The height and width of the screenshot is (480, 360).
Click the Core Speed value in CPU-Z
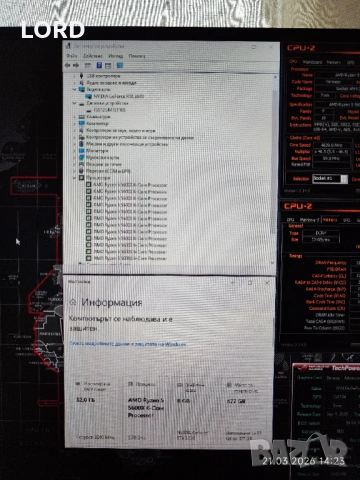click(x=332, y=145)
